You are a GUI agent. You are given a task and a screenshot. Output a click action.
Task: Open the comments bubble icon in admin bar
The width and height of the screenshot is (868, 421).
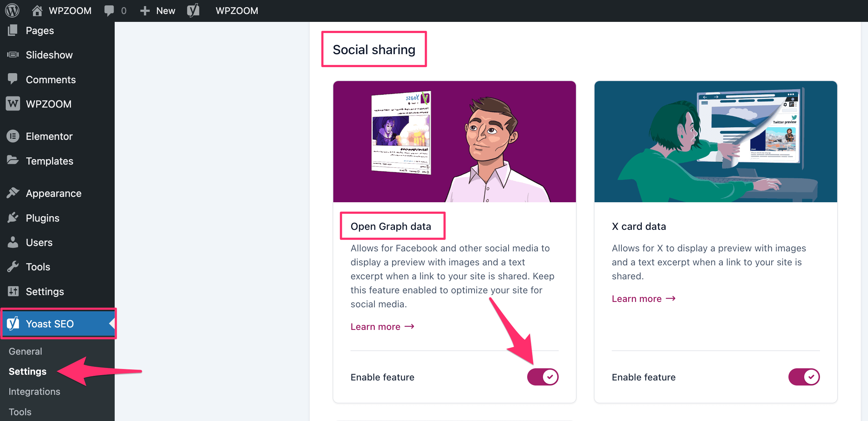tap(109, 10)
